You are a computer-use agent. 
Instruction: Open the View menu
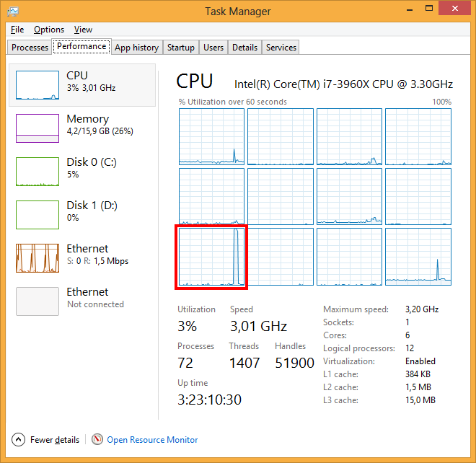83,30
